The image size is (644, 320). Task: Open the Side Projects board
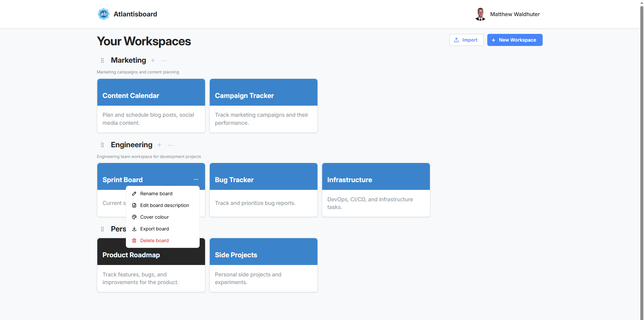click(263, 265)
